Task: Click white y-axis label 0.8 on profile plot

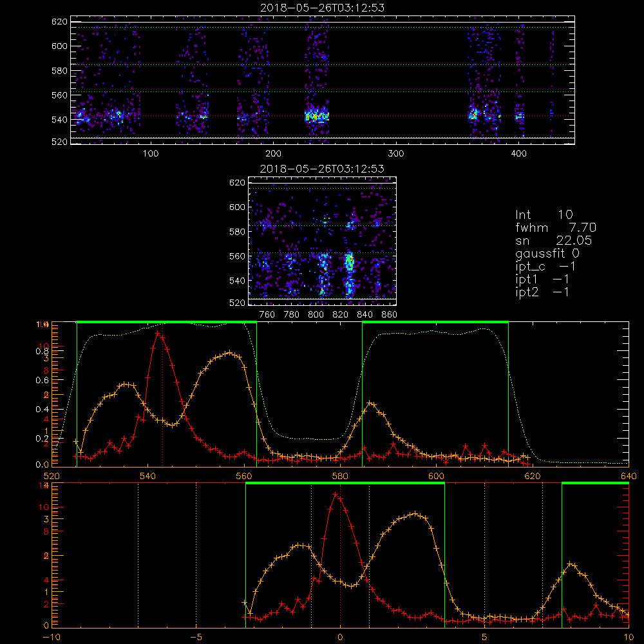Action: (42, 351)
